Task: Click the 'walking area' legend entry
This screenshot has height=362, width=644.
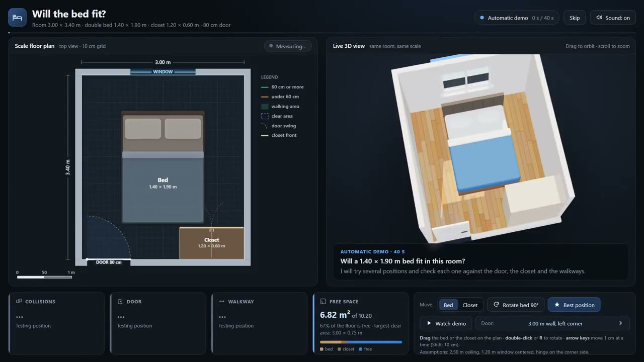Action: (280, 107)
